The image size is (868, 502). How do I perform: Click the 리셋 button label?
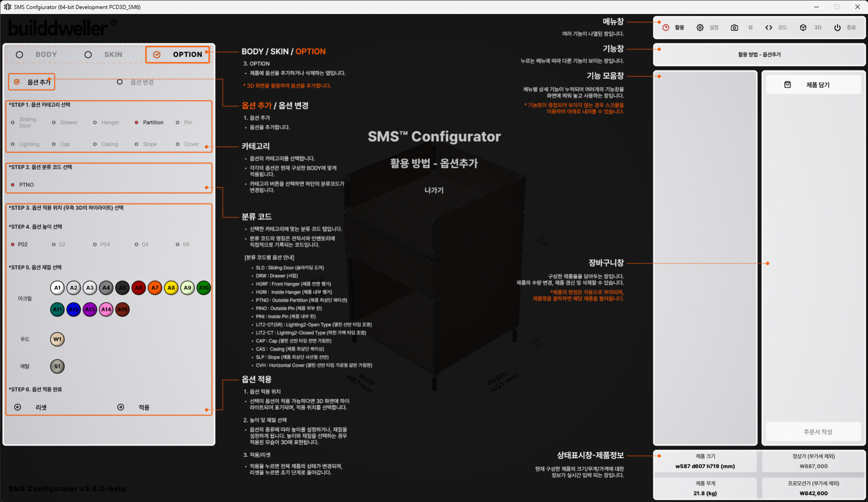(x=41, y=407)
